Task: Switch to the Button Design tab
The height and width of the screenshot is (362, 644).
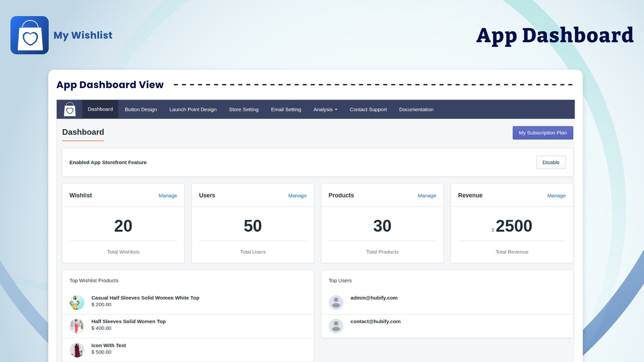Action: [x=140, y=109]
